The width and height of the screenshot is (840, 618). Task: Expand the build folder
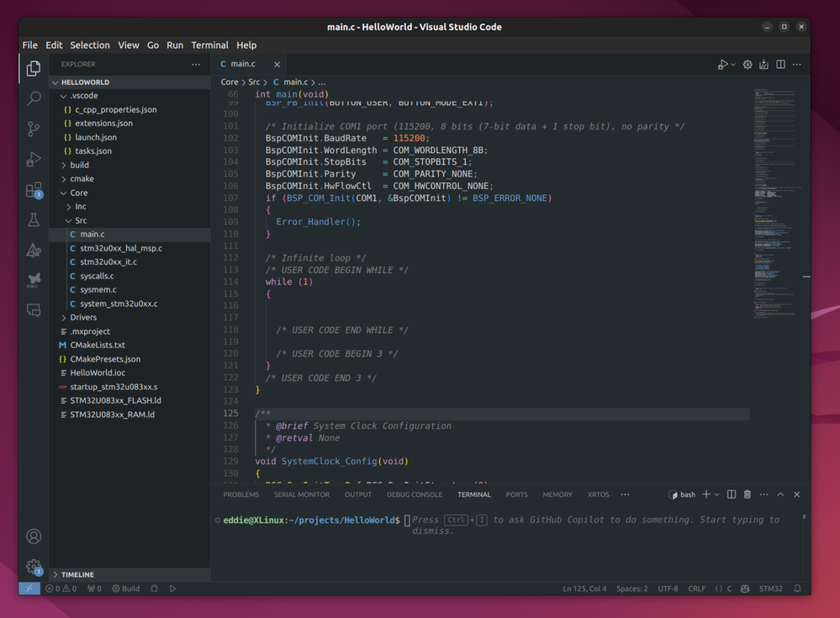(x=79, y=165)
